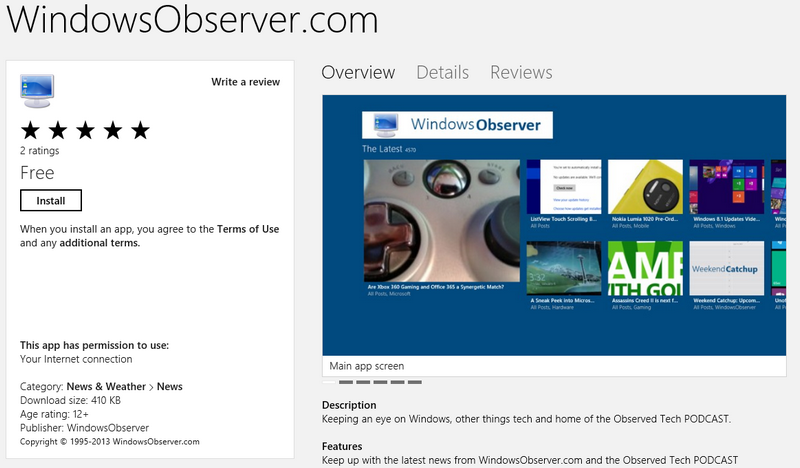Click the WindowsObserver app icon in the left panel
Viewport: 800px width, 468px height.
tap(38, 90)
